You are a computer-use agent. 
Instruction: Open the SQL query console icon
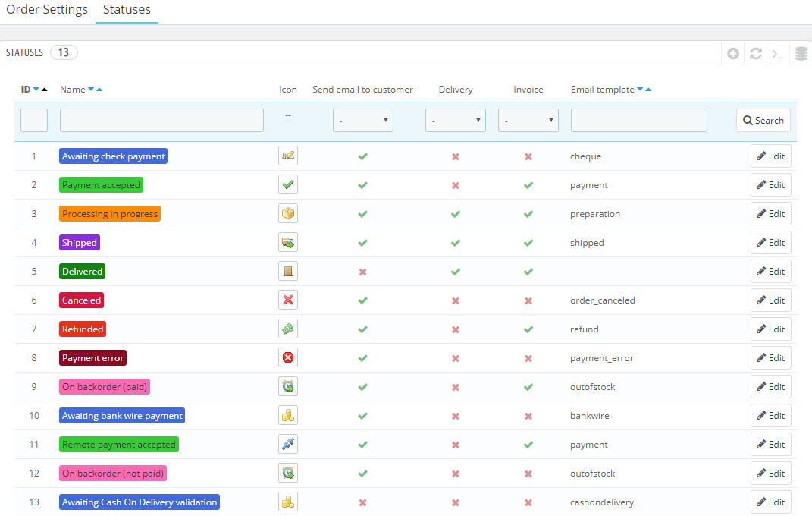[778, 54]
